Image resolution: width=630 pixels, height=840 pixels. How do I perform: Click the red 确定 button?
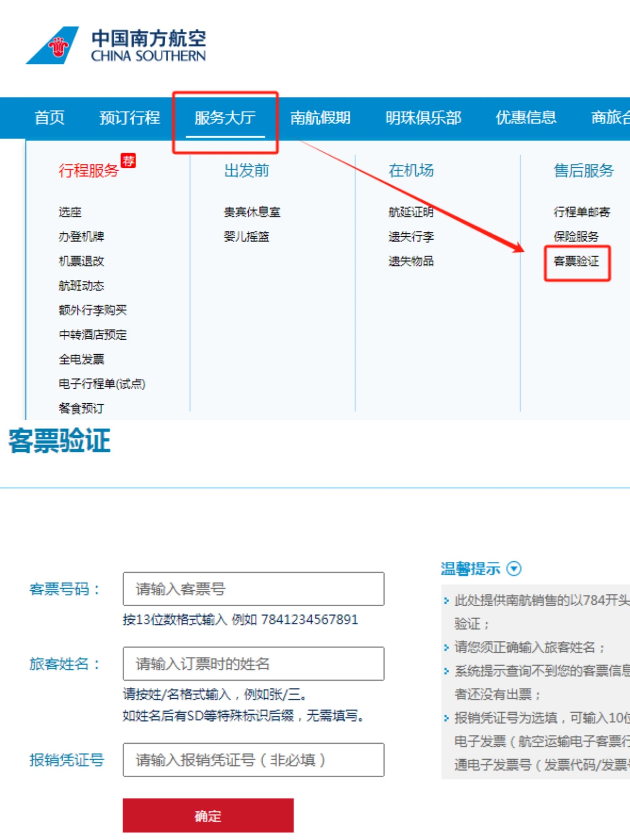(208, 816)
